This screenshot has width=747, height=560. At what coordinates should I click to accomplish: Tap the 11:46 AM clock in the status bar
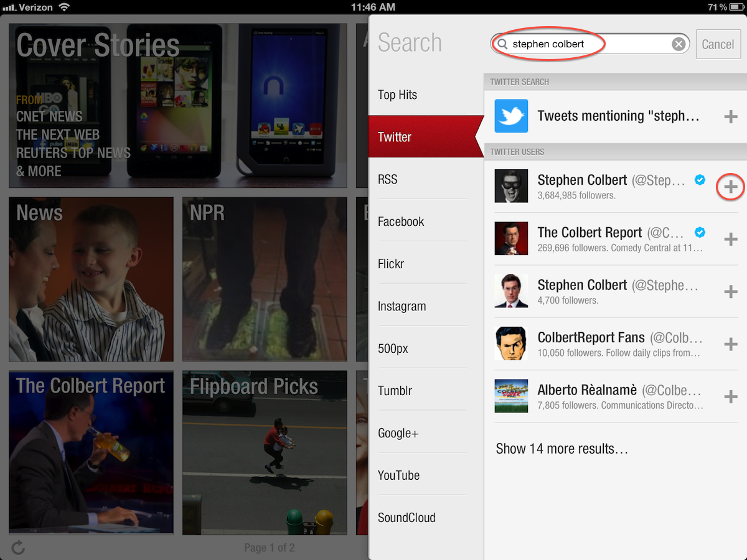click(373, 7)
